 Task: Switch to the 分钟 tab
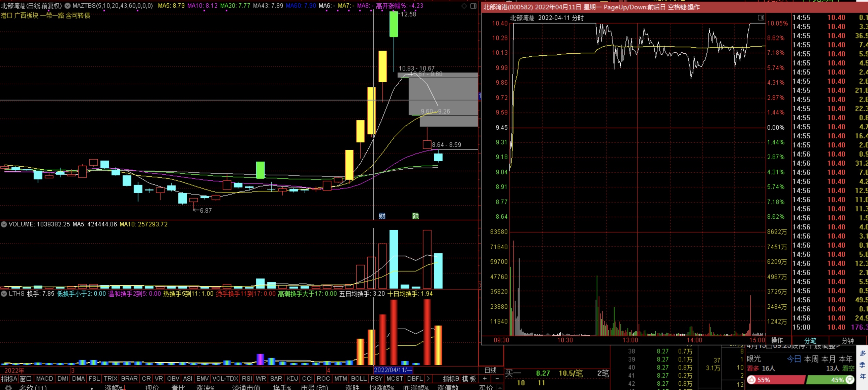tap(847, 340)
